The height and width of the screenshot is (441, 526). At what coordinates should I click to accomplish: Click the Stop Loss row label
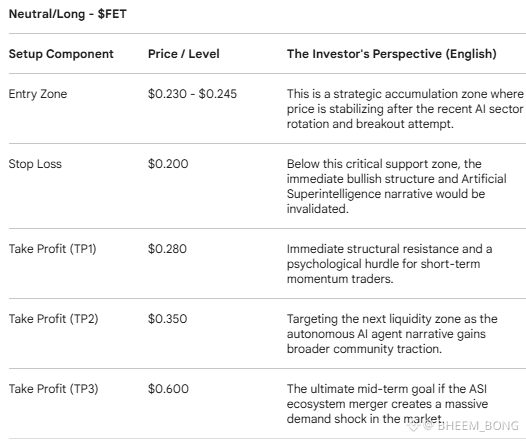35,164
